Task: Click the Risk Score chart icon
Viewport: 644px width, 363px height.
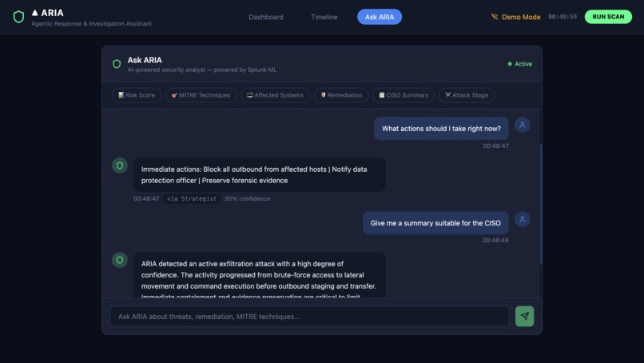Action: (121, 95)
